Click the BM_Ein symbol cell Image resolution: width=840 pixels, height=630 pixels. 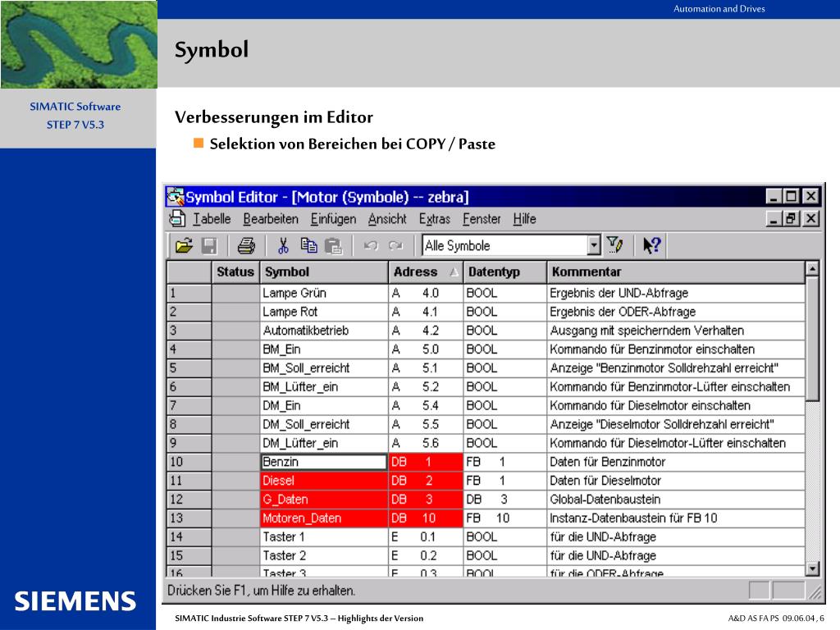tap(323, 349)
